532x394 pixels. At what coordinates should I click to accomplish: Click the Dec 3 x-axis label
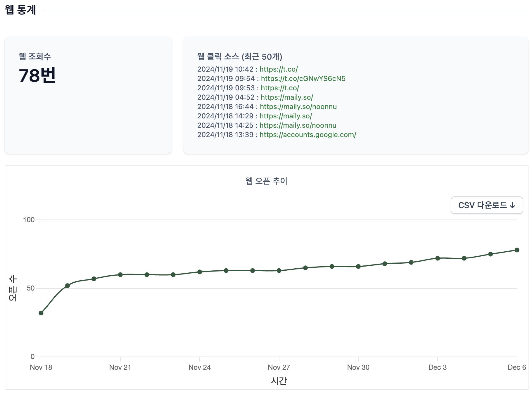[438, 367]
